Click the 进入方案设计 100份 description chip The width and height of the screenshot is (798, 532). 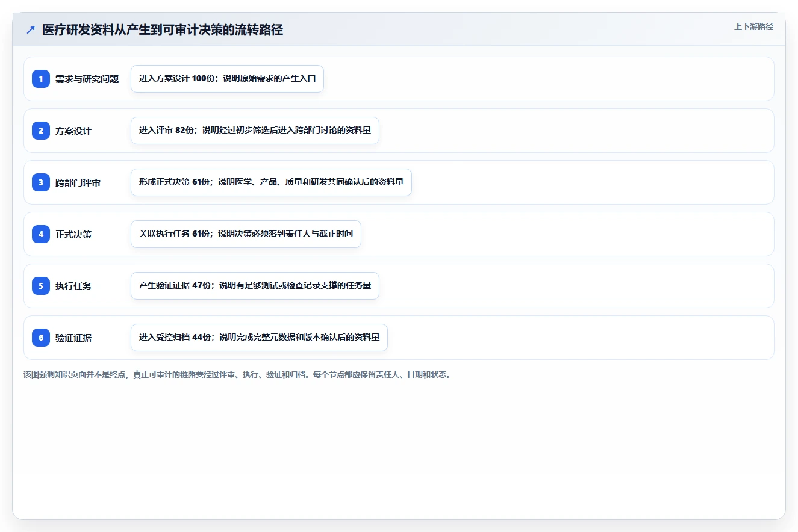[227, 79]
